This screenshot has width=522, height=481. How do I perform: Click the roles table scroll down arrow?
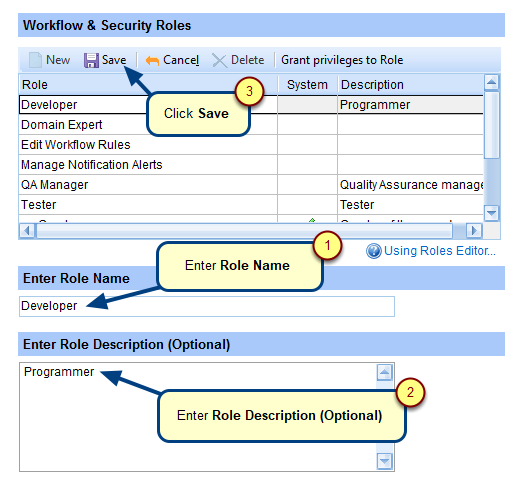tap(491, 213)
